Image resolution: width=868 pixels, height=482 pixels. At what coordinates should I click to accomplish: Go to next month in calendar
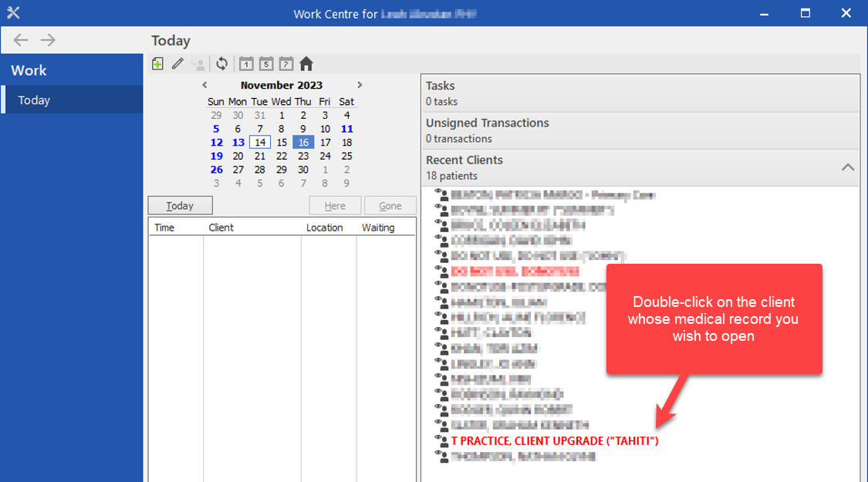click(x=360, y=85)
